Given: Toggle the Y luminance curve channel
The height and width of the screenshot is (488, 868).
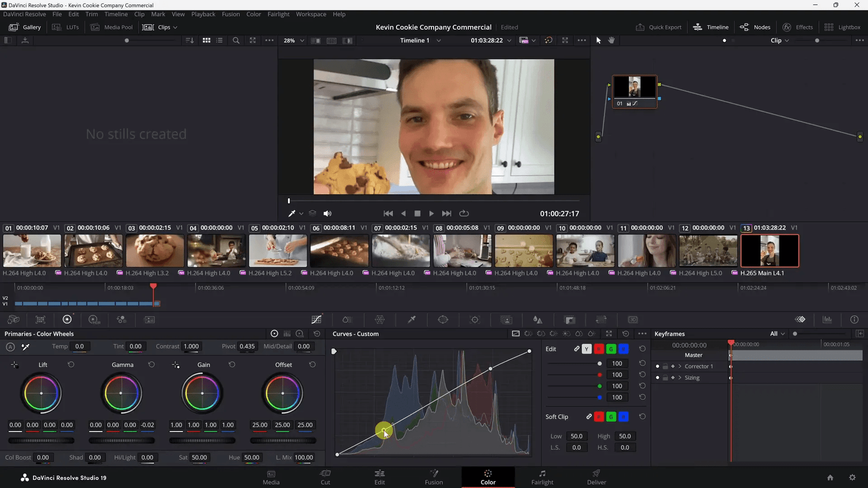Looking at the screenshot, I should [586, 349].
